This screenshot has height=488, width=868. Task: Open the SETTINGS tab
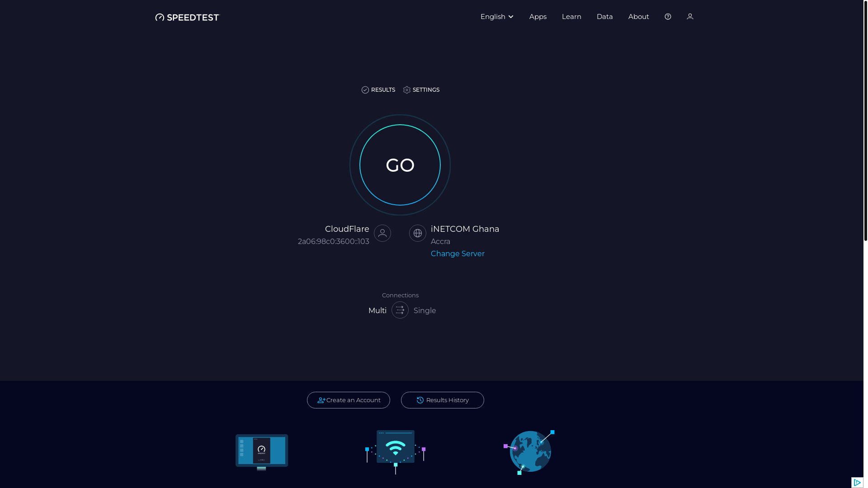(x=421, y=90)
